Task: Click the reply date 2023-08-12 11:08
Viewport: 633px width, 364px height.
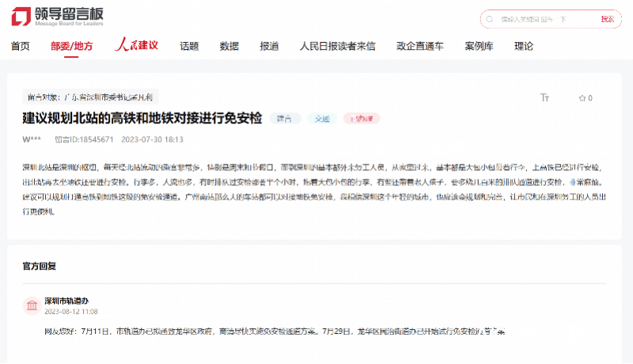Action: click(71, 312)
